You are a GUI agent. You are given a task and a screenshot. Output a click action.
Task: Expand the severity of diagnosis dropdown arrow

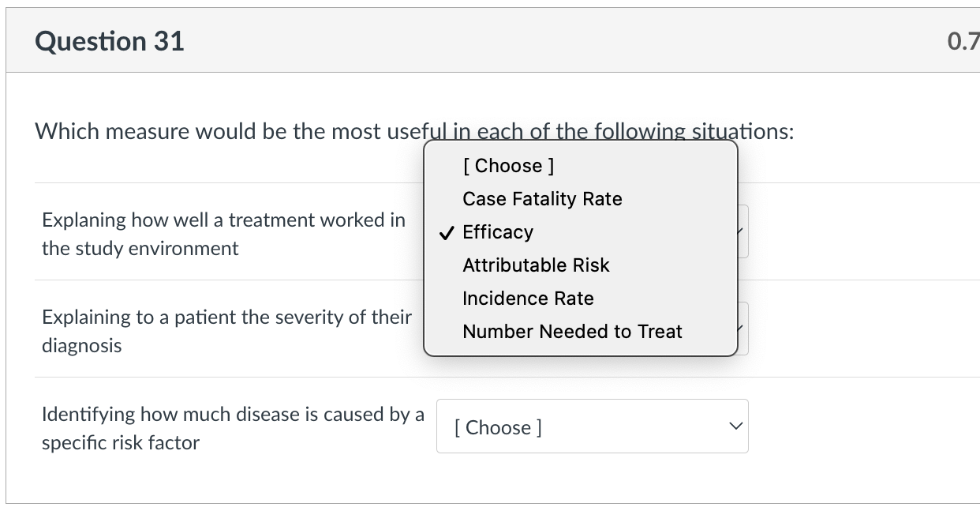[x=742, y=329]
